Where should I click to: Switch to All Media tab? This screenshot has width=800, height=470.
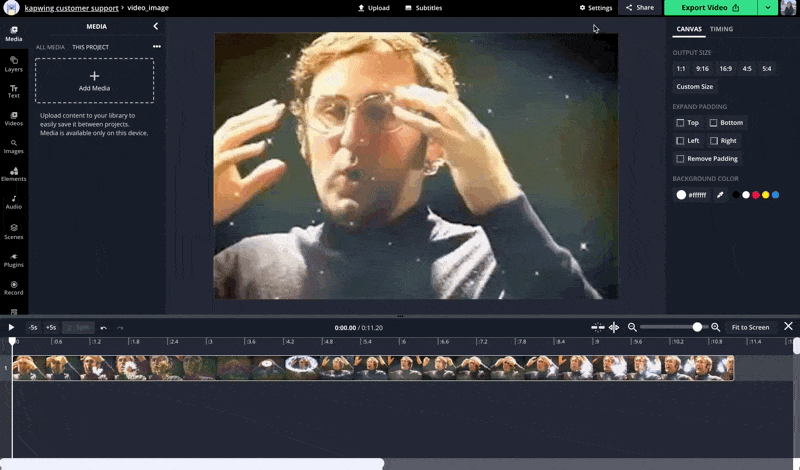[x=50, y=47]
